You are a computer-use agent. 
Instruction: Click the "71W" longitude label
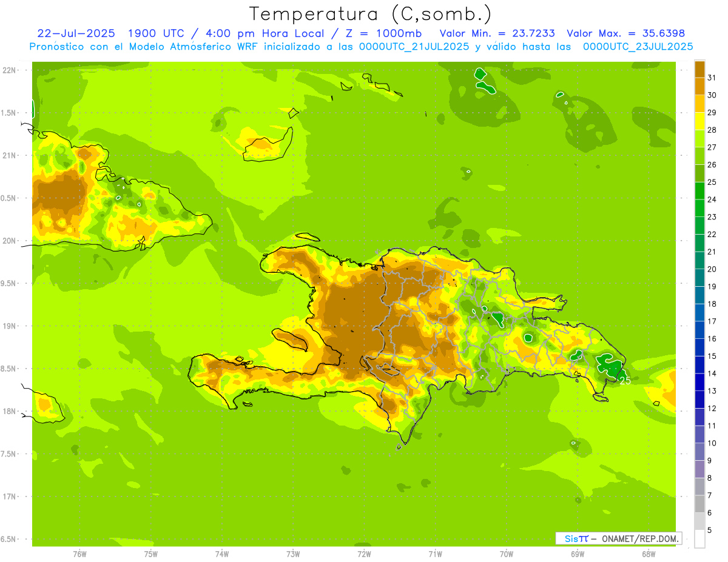435,554
